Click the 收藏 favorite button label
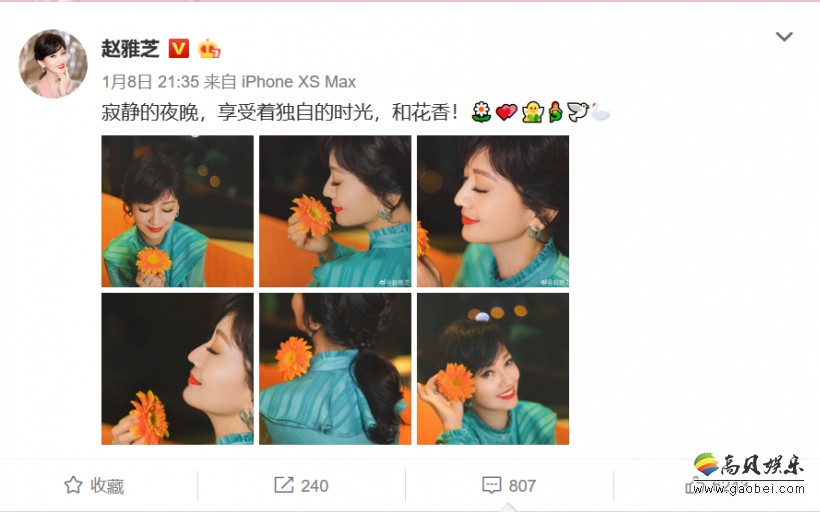This screenshot has height=512, width=820. point(107,486)
